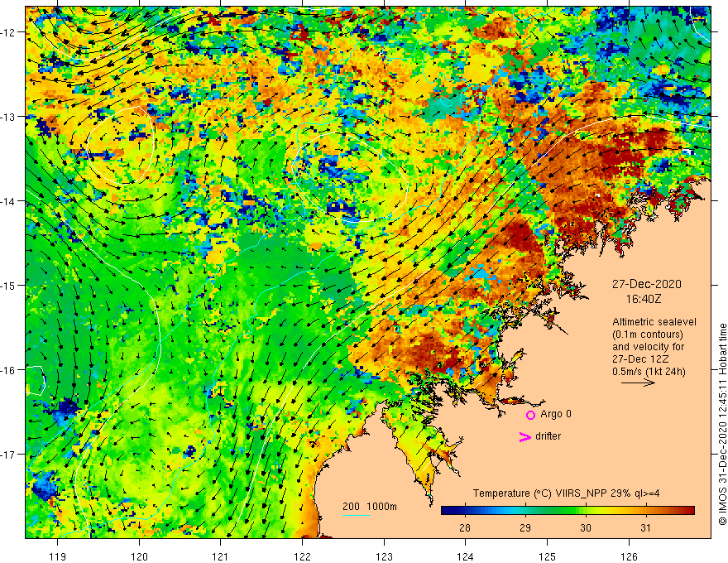Screen dimensions: 728x563
Task: Click the 'drifter' legend label
Action: (x=548, y=436)
